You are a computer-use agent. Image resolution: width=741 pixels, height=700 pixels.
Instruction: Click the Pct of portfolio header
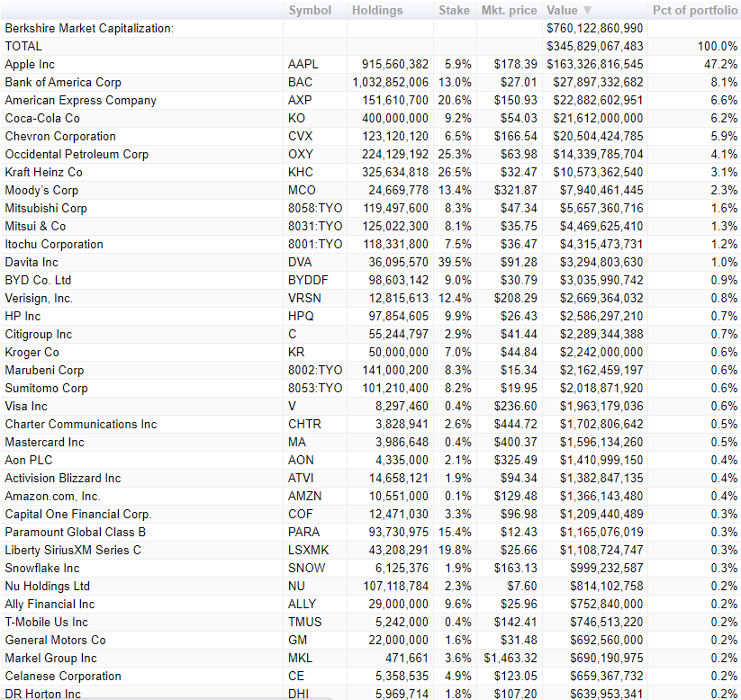click(695, 11)
